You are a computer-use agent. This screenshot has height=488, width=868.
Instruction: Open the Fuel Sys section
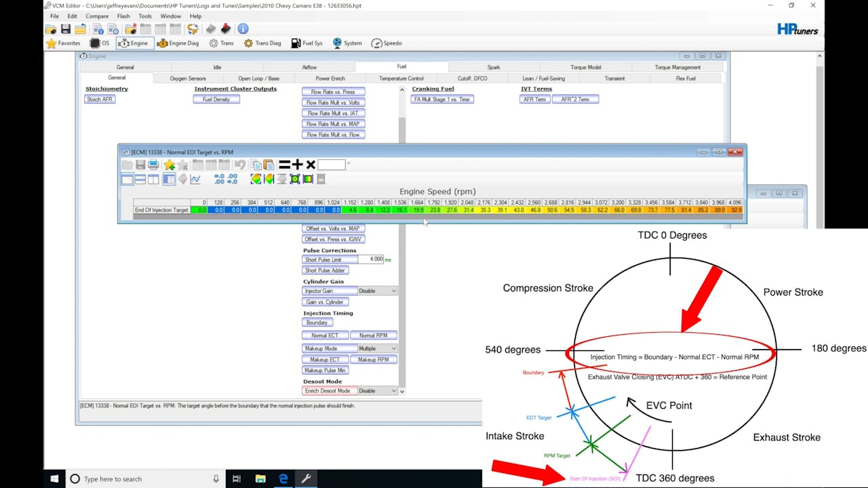pos(307,43)
